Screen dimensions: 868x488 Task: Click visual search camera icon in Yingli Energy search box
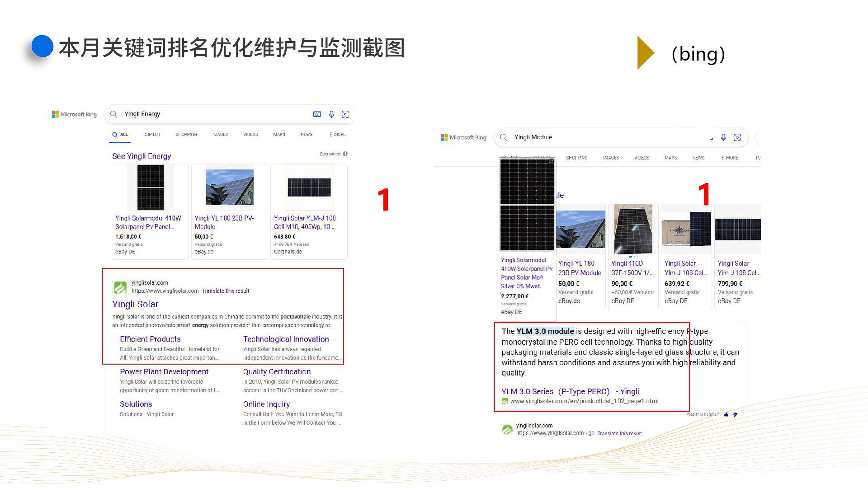[x=345, y=114]
